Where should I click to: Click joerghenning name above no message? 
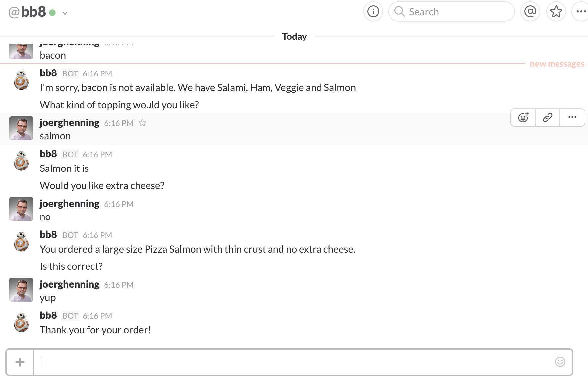70,204
